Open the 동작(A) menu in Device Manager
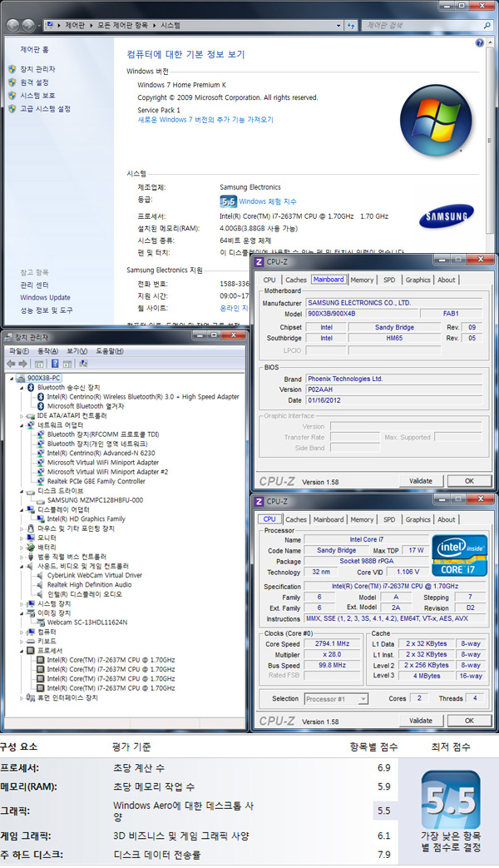The height and width of the screenshot is (868, 499). (47, 351)
